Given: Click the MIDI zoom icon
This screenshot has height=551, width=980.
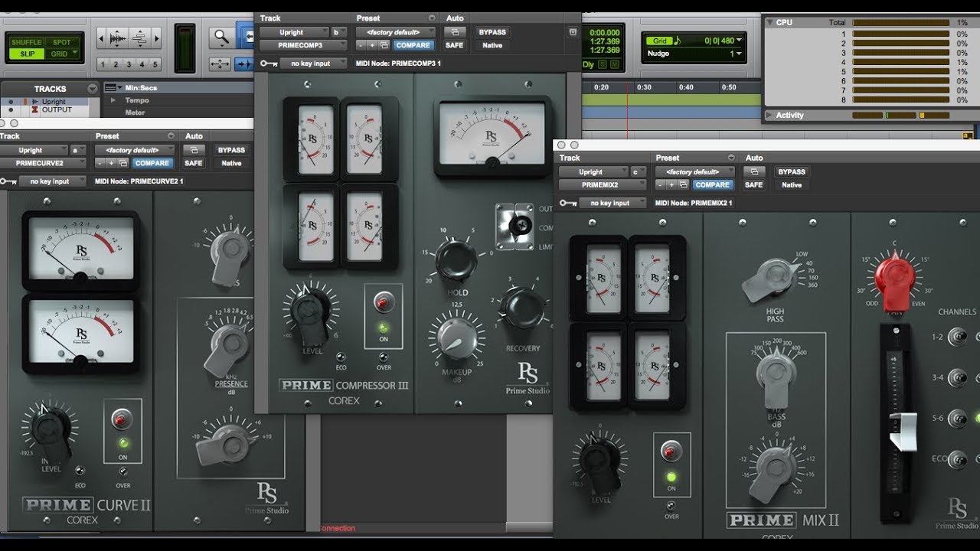Looking at the screenshot, I should click(139, 37).
